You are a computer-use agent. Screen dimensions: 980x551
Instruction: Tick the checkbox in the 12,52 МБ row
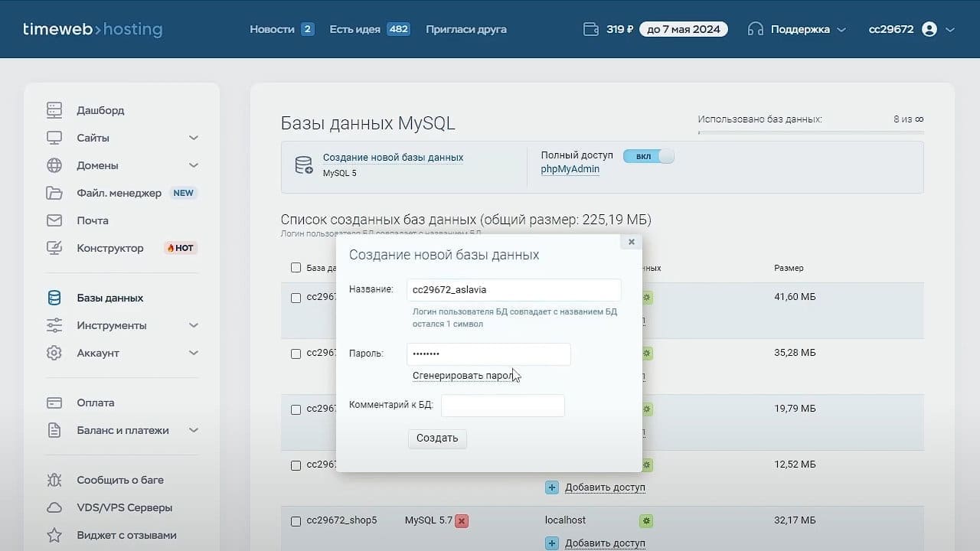[296, 465]
